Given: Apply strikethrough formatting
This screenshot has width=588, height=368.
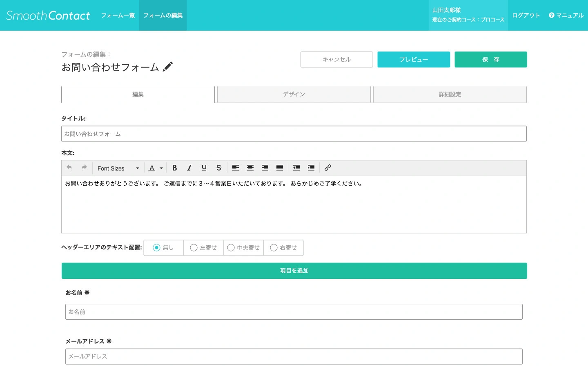Looking at the screenshot, I should point(219,168).
